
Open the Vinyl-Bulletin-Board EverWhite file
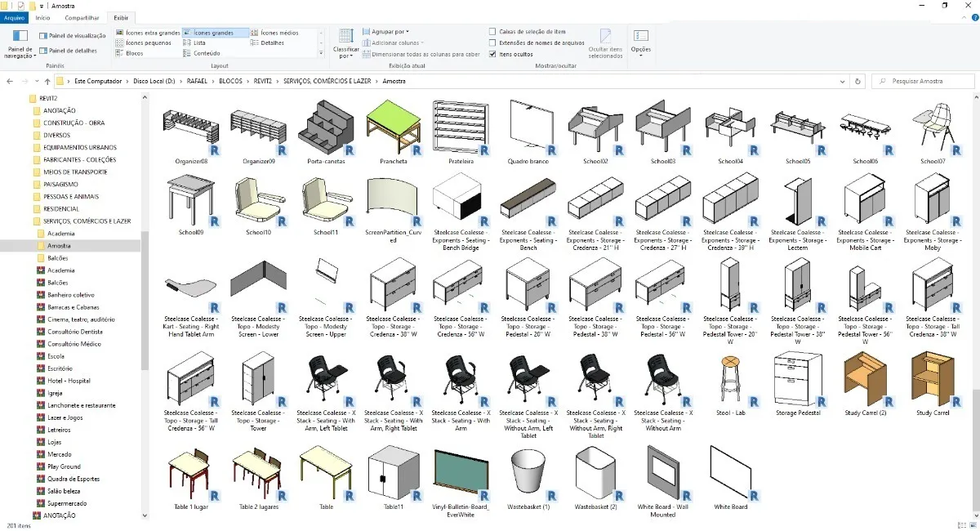[x=461, y=482]
